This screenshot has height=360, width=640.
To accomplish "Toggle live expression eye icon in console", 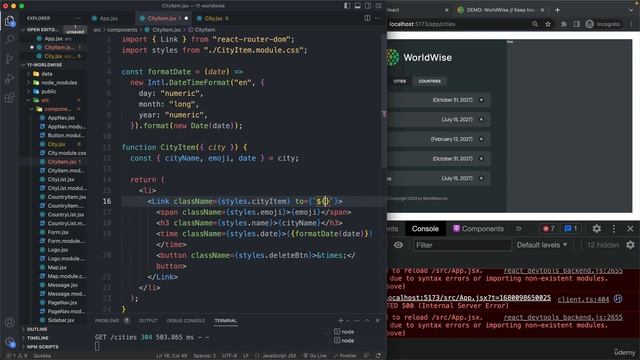I will coord(398,245).
